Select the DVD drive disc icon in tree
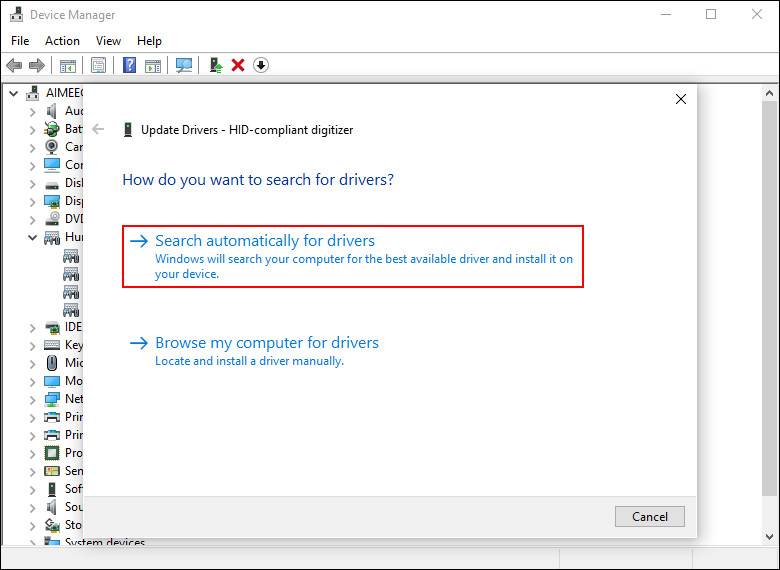The height and width of the screenshot is (570, 780). pyautogui.click(x=52, y=219)
